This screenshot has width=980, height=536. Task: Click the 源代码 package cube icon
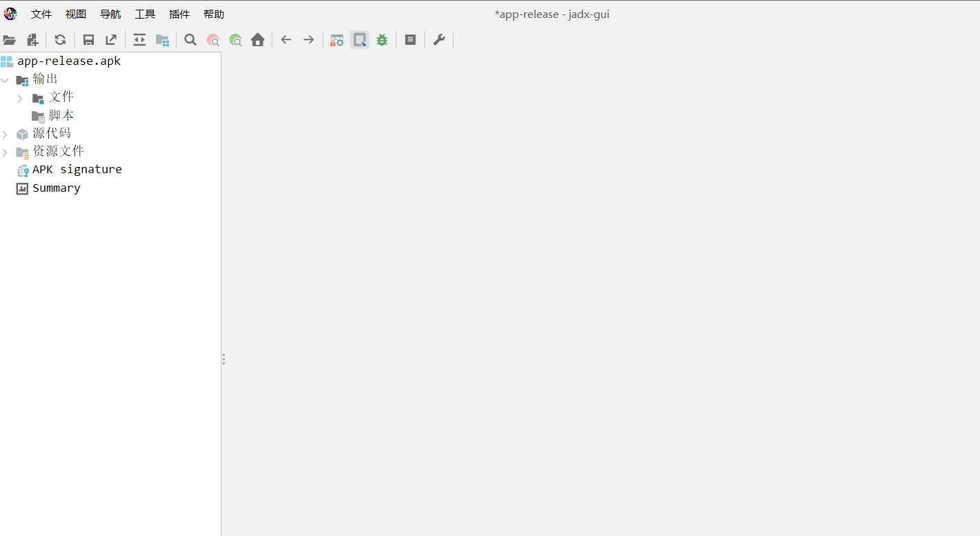[22, 135]
